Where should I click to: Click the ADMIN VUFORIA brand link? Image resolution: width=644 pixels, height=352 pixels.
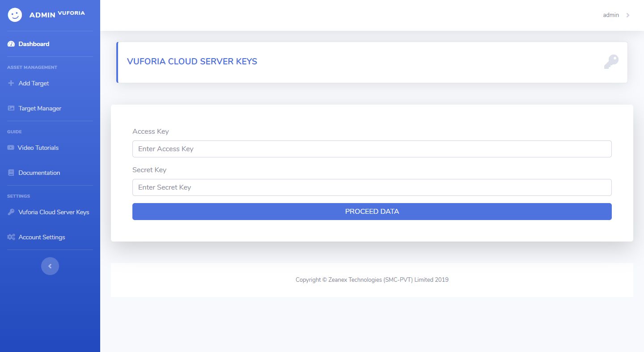57,14
